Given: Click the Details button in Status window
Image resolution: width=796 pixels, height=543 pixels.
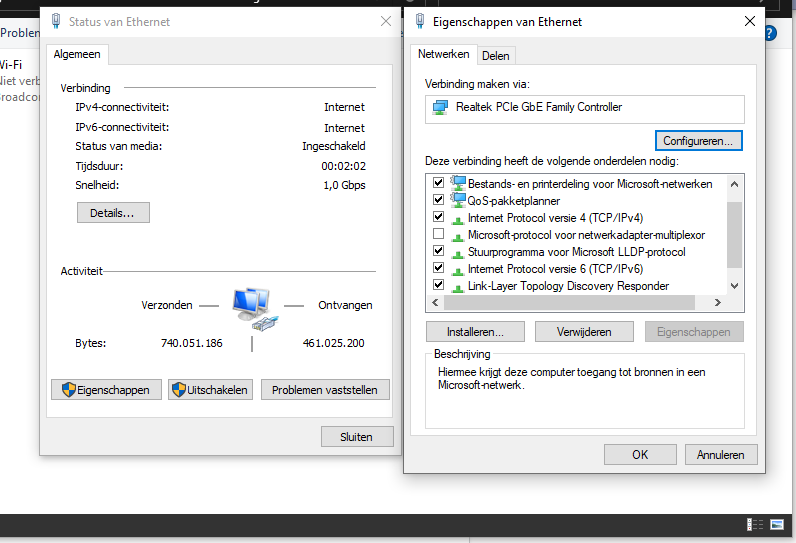Looking at the screenshot, I should click(113, 213).
